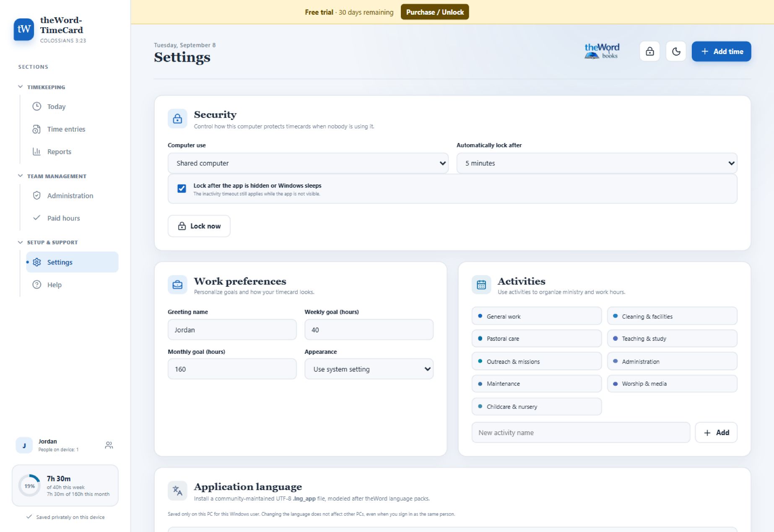Click the Work preferences briefcase icon

point(177,285)
